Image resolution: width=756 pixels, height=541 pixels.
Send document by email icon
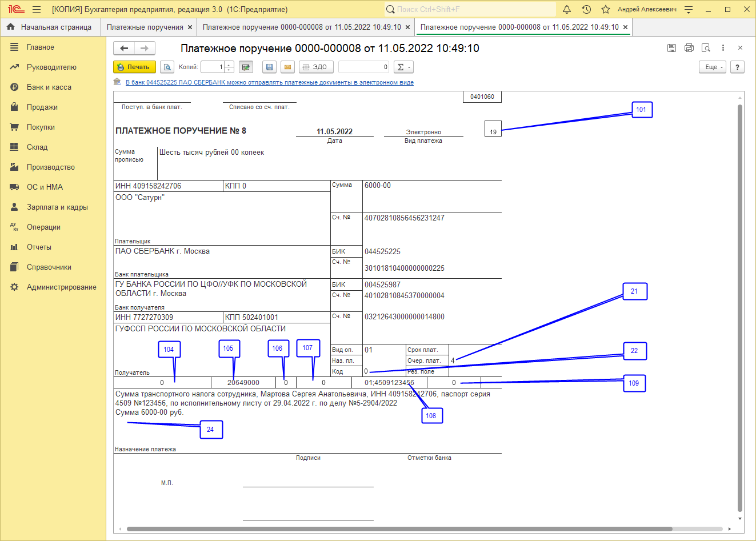(288, 67)
